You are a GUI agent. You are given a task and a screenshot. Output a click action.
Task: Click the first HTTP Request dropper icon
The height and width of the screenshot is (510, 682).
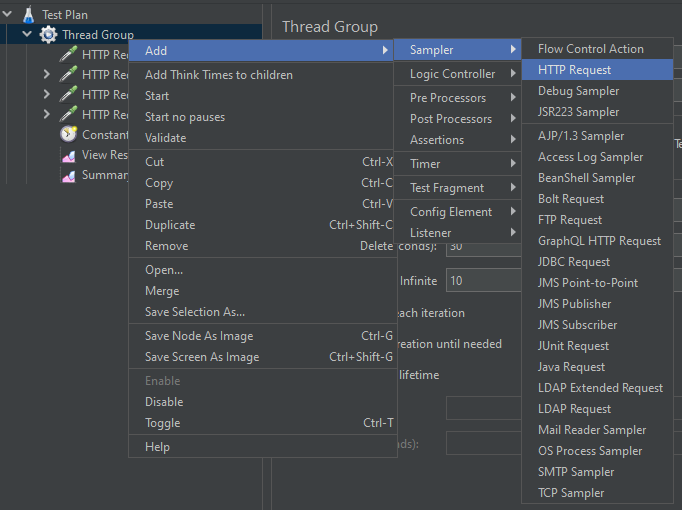[68, 54]
